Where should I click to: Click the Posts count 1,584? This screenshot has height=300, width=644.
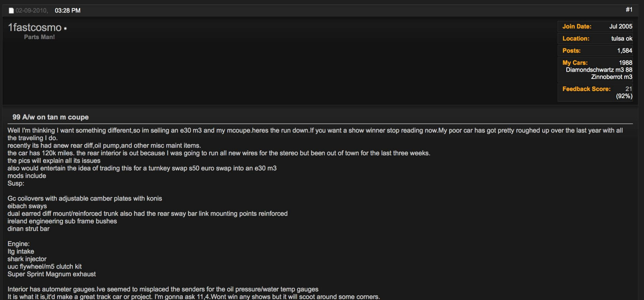click(x=625, y=51)
